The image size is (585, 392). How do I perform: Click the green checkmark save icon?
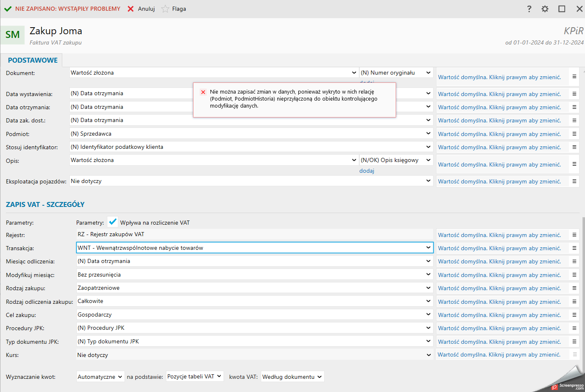tap(8, 9)
